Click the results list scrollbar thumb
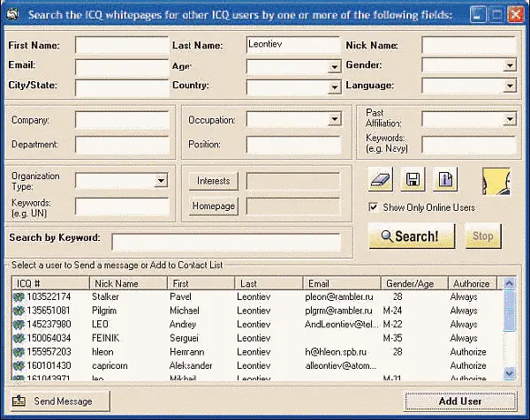This screenshot has width=530, height=420. (509, 311)
